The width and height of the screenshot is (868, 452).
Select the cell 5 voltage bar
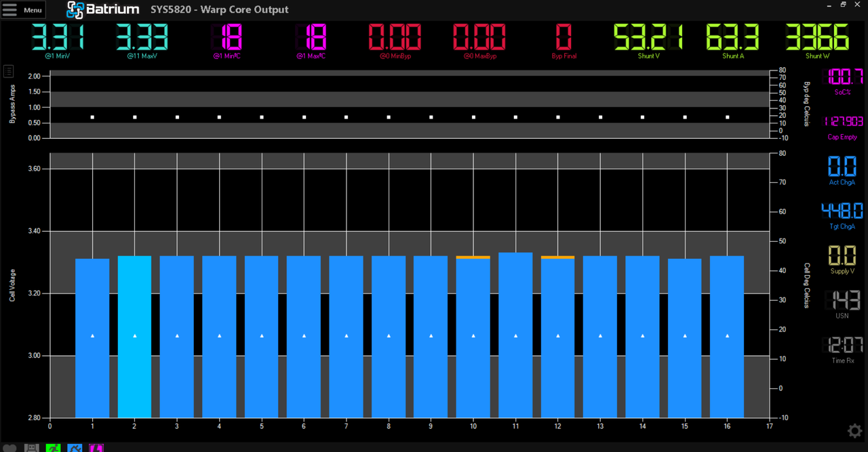tap(262, 337)
